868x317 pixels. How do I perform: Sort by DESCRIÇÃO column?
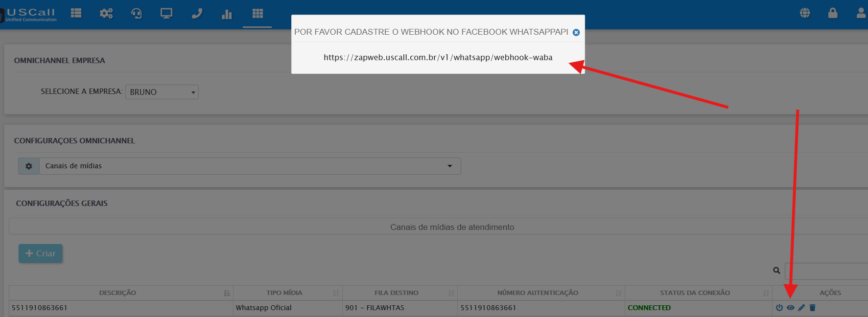coord(121,293)
